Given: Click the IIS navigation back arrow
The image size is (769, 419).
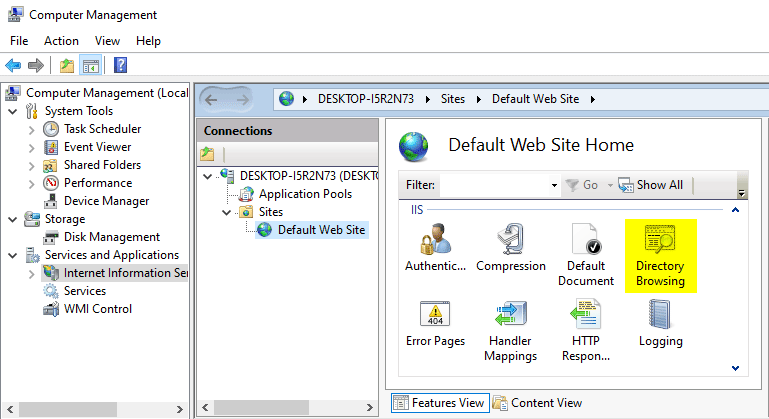Looking at the screenshot, I should point(211,100).
